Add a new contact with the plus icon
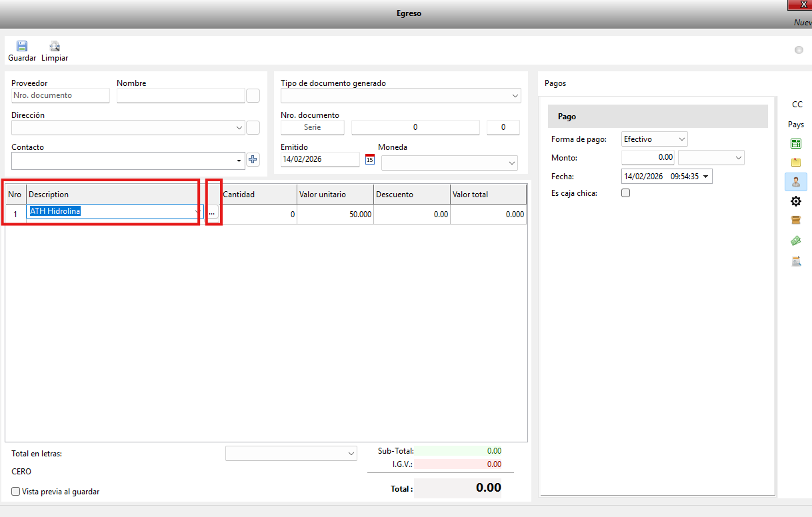The image size is (812, 517). 253,159
